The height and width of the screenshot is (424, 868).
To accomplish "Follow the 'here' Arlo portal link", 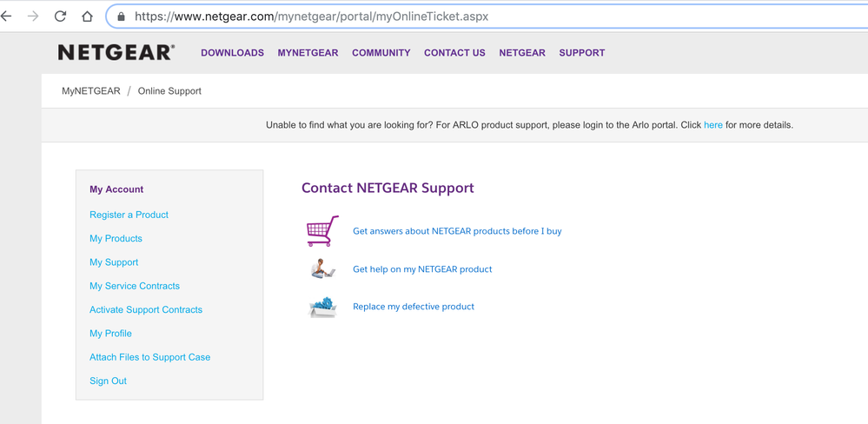I will (x=712, y=125).
